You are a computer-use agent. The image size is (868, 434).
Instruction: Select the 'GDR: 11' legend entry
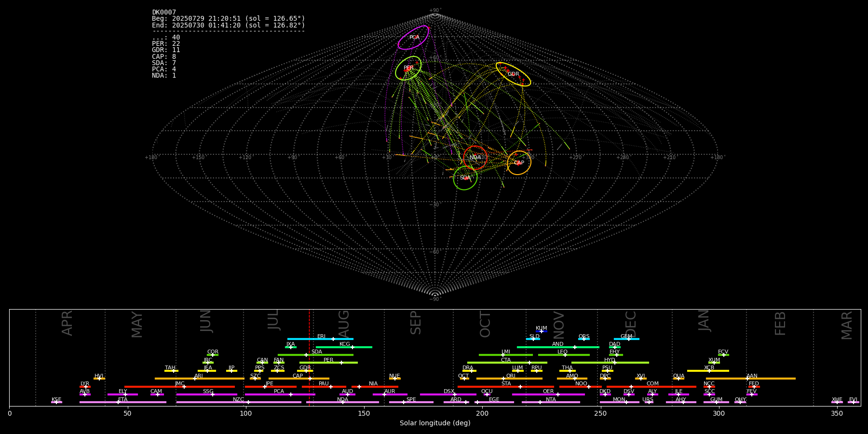(x=166, y=50)
